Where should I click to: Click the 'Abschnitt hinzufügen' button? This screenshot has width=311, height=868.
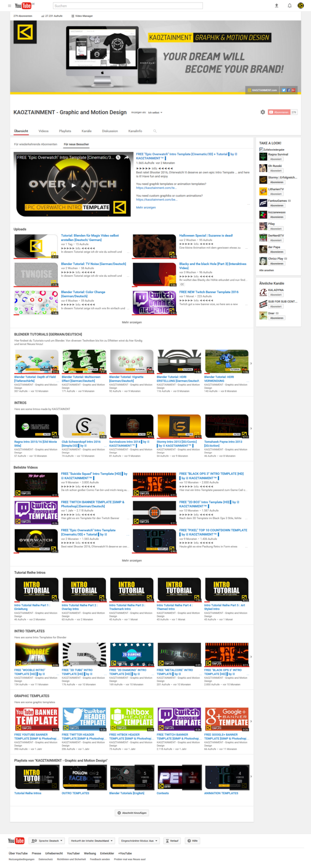(132, 813)
